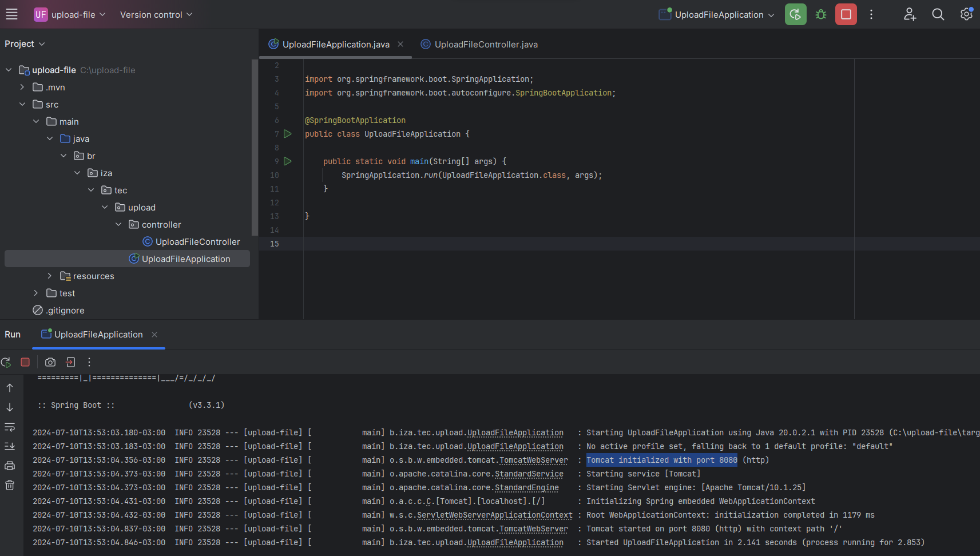Toggle soft-wrap in the Run console
980x556 pixels.
pos(10,427)
